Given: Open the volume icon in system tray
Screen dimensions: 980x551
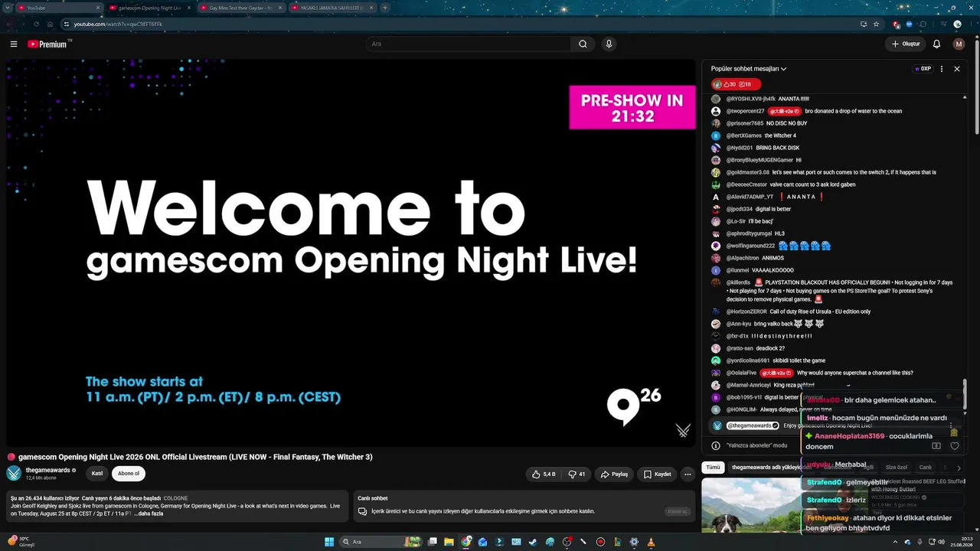Looking at the screenshot, I should tap(942, 542).
